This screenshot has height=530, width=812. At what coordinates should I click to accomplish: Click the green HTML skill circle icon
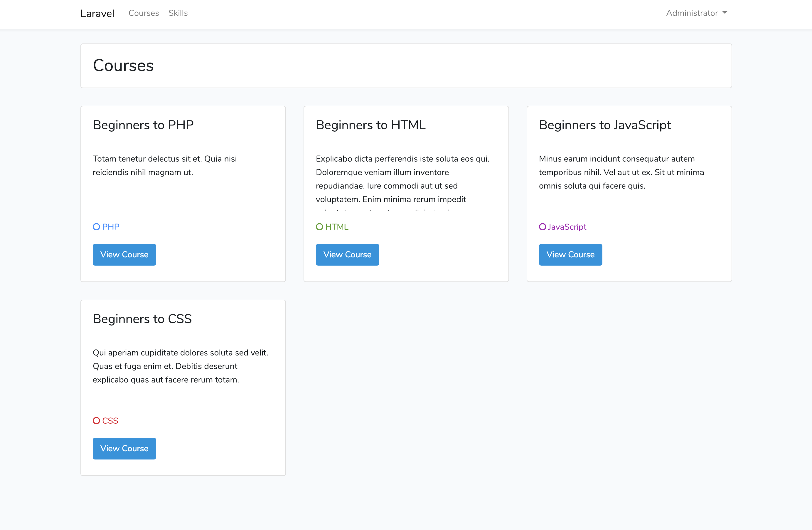click(319, 227)
